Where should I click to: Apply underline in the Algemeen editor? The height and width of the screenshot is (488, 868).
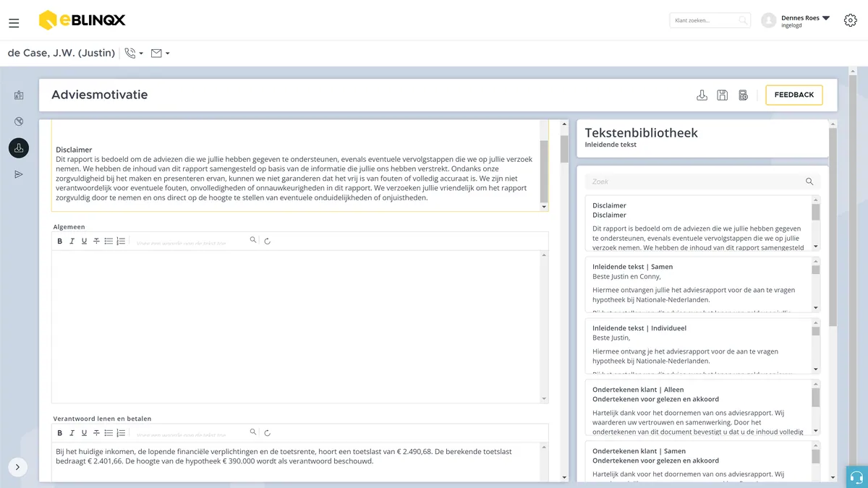coord(84,241)
